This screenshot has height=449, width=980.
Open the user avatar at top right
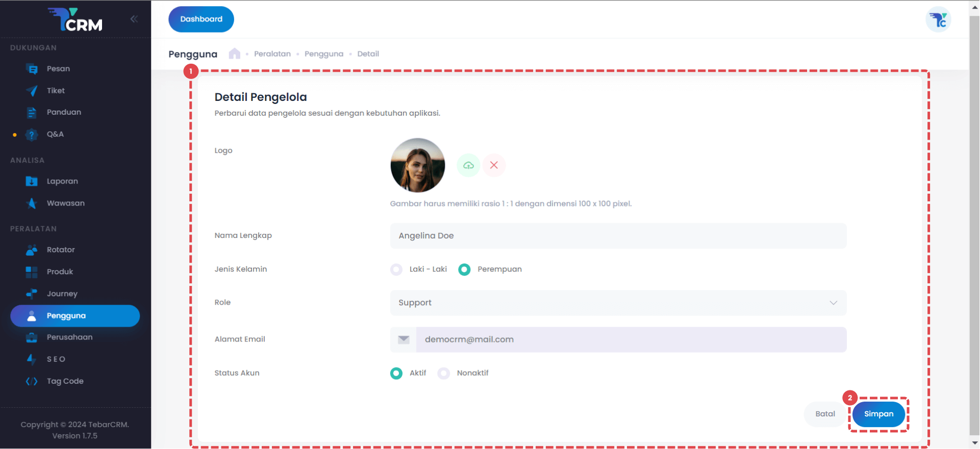click(x=938, y=20)
